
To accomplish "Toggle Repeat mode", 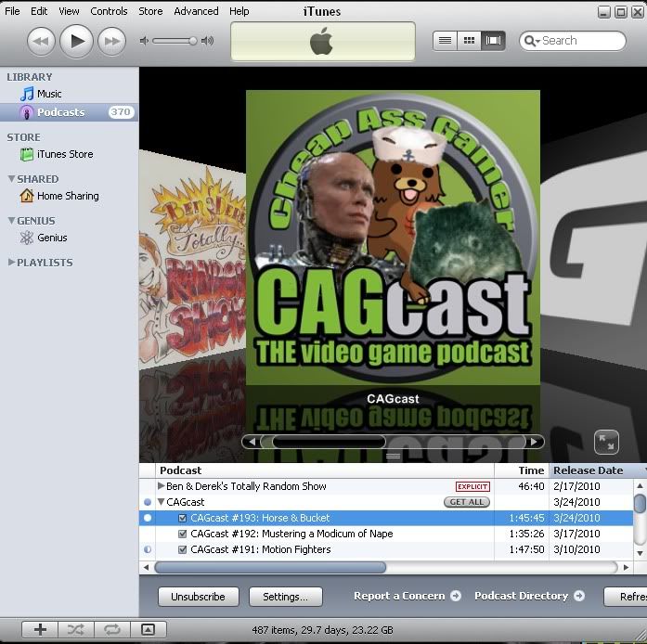I will (x=112, y=629).
